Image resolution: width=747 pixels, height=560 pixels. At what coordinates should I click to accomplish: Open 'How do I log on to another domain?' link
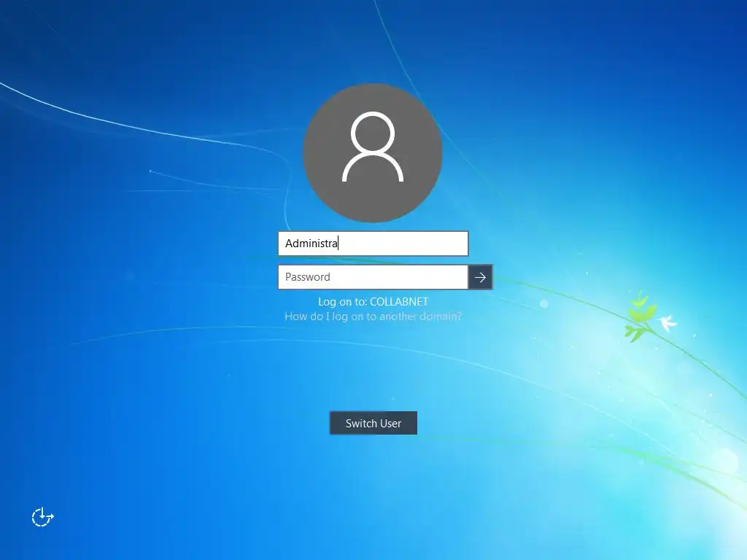pyautogui.click(x=373, y=316)
